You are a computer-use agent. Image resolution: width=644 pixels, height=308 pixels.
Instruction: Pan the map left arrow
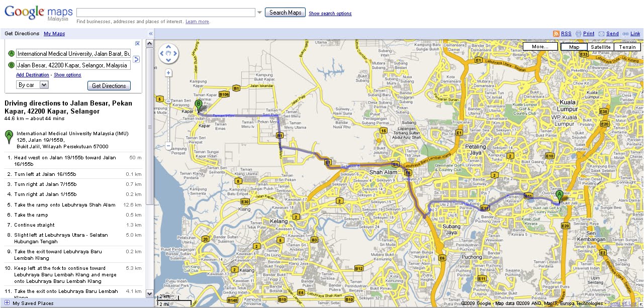click(162, 53)
